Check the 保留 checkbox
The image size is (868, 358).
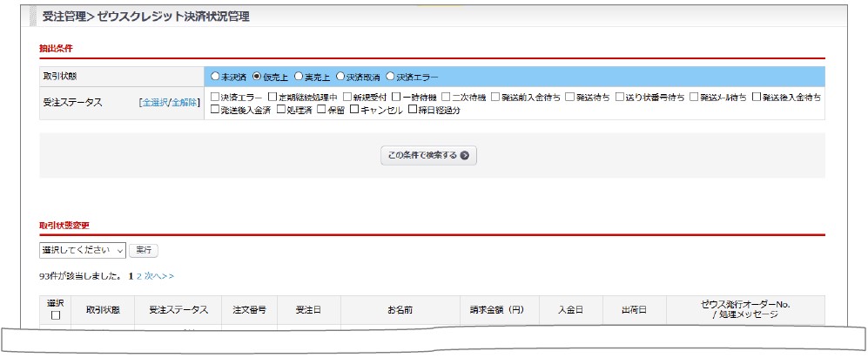(321, 109)
